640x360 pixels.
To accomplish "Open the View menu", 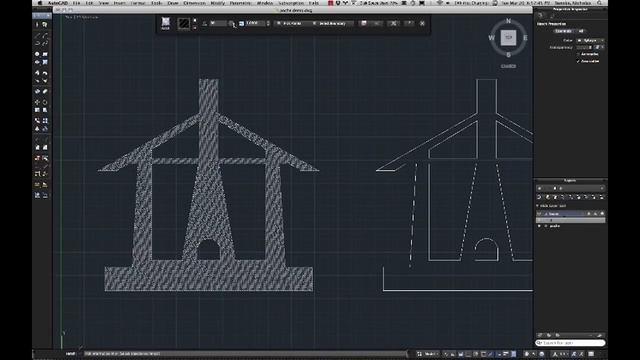I will tap(104, 3).
